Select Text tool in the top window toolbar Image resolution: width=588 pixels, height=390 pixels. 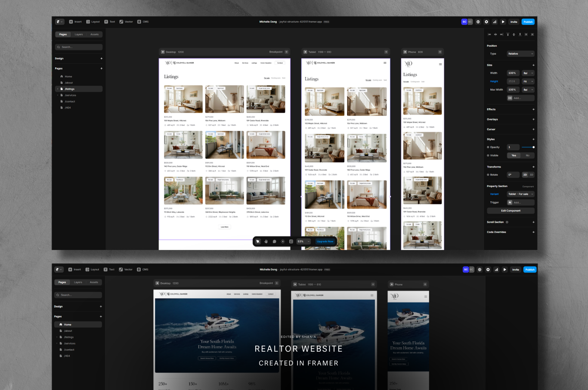[x=110, y=22]
